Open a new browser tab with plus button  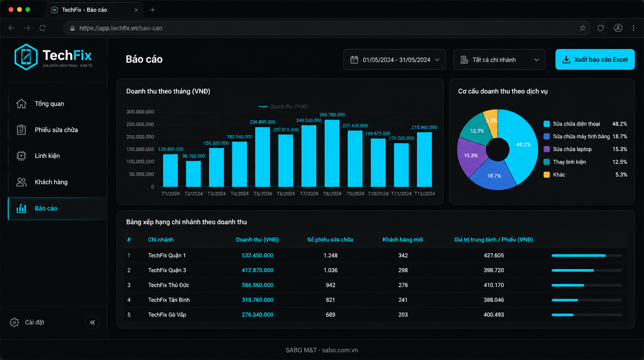coord(153,10)
